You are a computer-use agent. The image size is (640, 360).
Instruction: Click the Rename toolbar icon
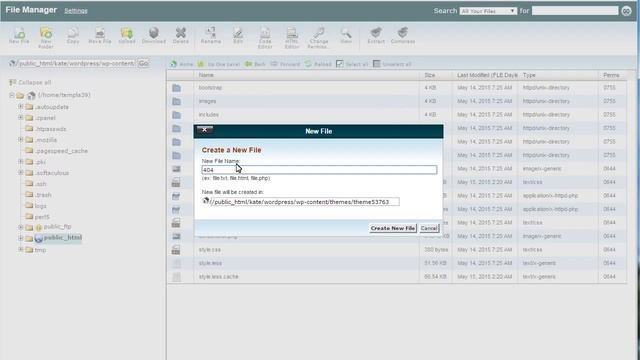[211, 36]
